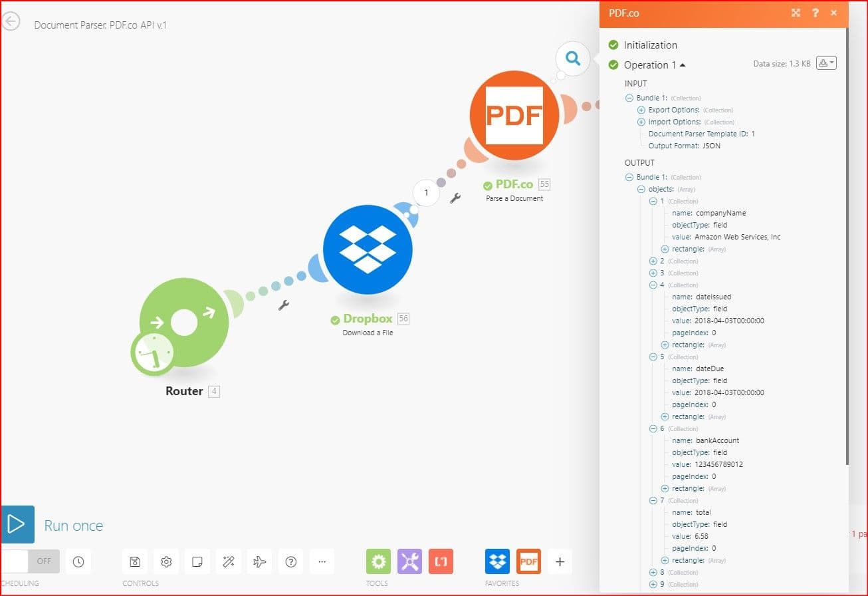Click the Run once button

[x=17, y=525]
